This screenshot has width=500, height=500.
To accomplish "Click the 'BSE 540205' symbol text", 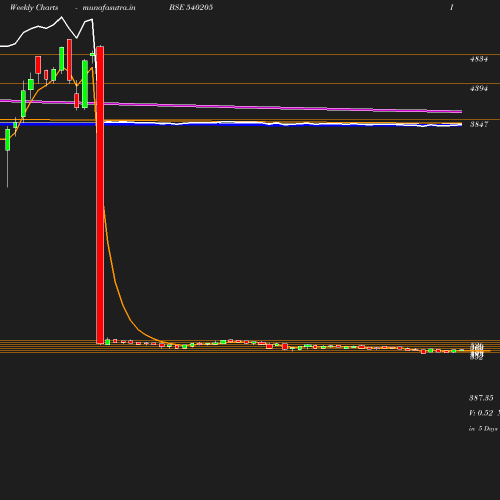I will tap(191, 7).
